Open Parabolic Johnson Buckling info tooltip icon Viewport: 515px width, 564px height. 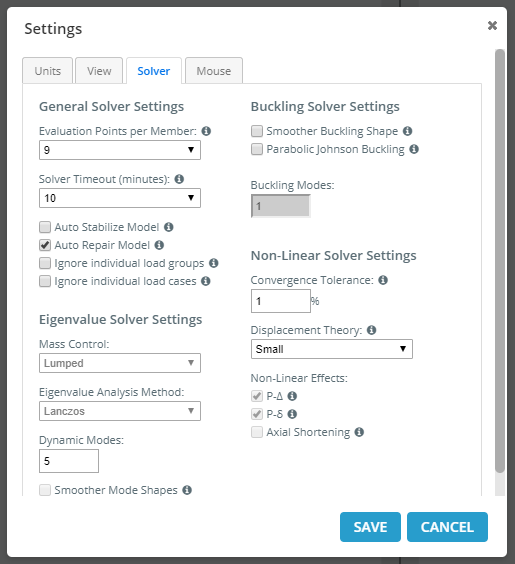[414, 149]
